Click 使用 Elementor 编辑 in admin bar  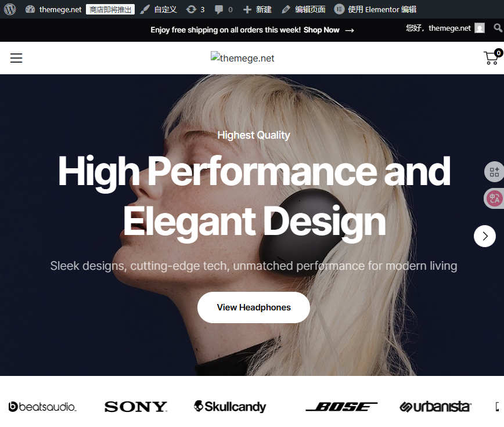[376, 10]
